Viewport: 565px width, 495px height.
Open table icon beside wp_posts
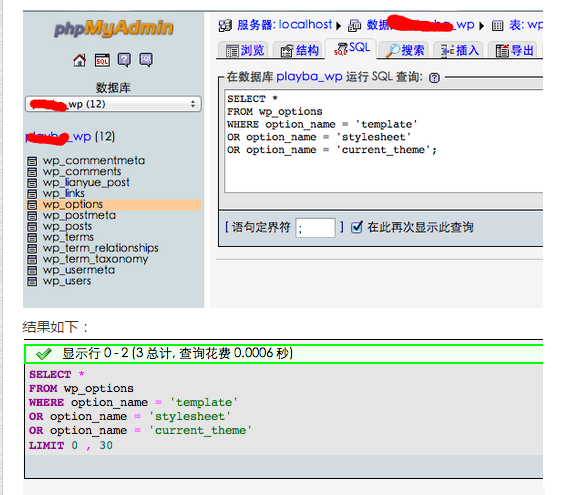32,227
